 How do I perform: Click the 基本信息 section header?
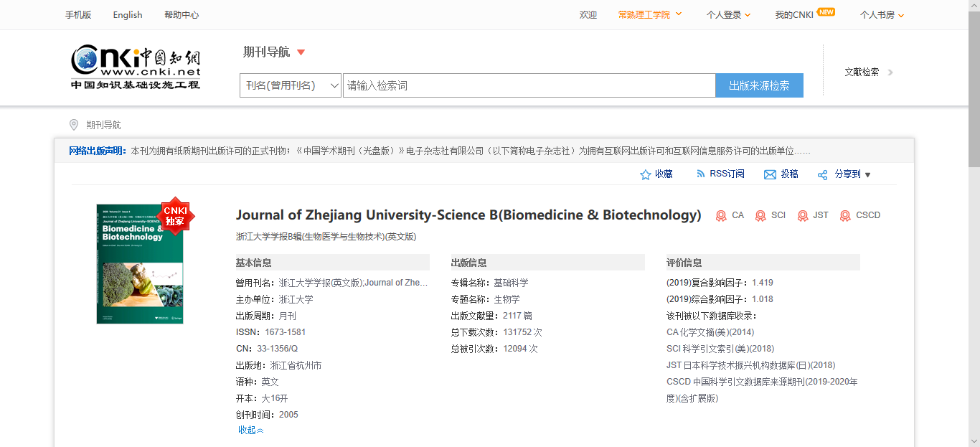(332, 263)
